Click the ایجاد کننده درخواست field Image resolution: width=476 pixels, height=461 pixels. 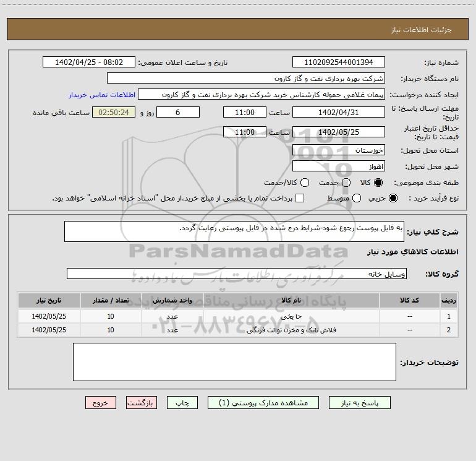261,94
